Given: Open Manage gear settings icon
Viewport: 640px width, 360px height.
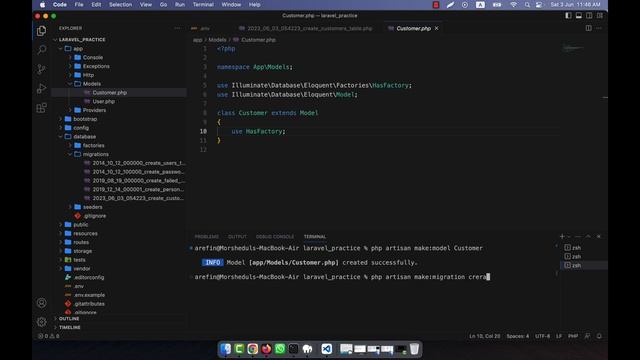Looking at the screenshot, I should coord(41,322).
